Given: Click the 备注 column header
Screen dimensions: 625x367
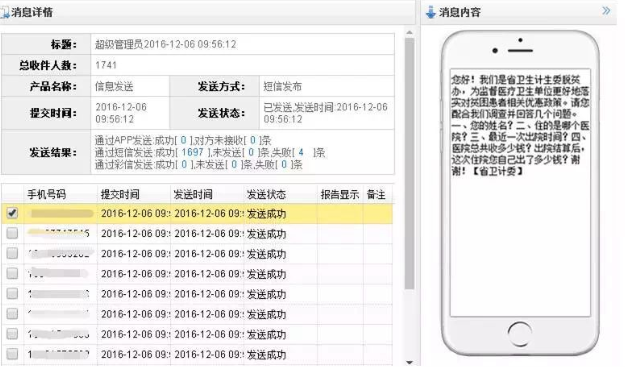Looking at the screenshot, I should coord(376,194).
